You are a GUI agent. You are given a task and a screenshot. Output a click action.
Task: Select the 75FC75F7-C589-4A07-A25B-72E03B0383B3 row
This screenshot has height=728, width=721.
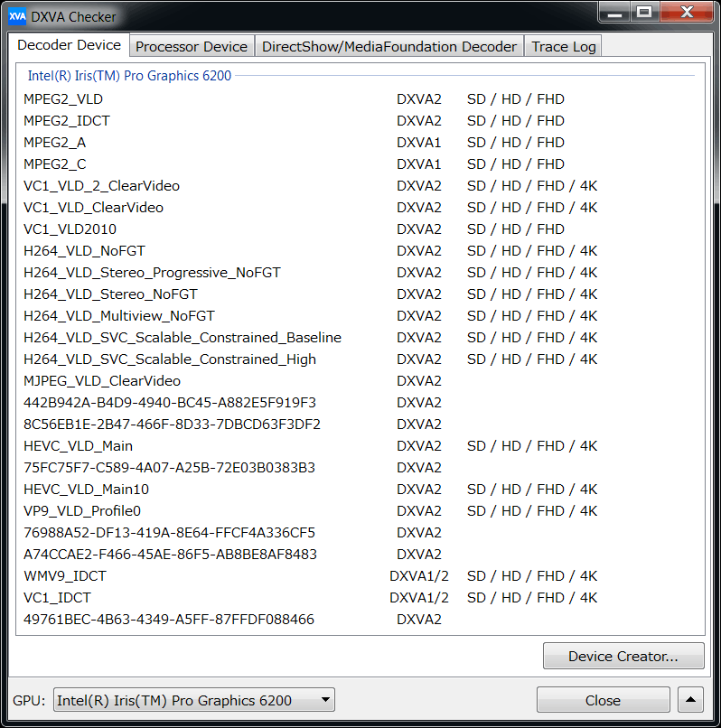click(360, 468)
